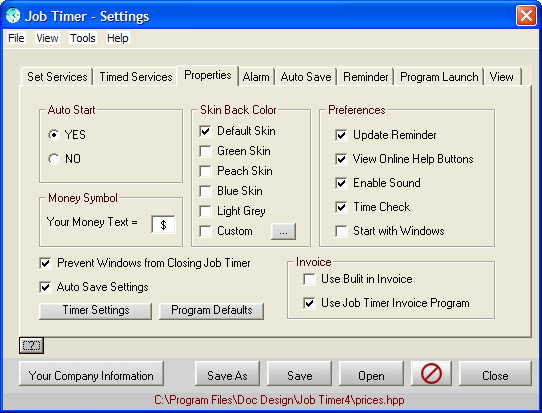Open Your Company Information
The image size is (542, 413).
click(x=91, y=374)
